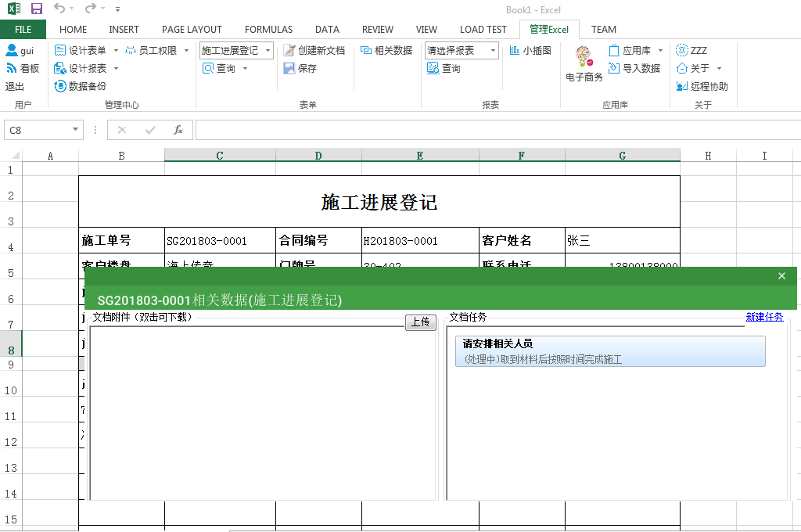Image resolution: width=801 pixels, height=532 pixels.
Task: Click the formula Cancel X icon
Action: [x=121, y=130]
